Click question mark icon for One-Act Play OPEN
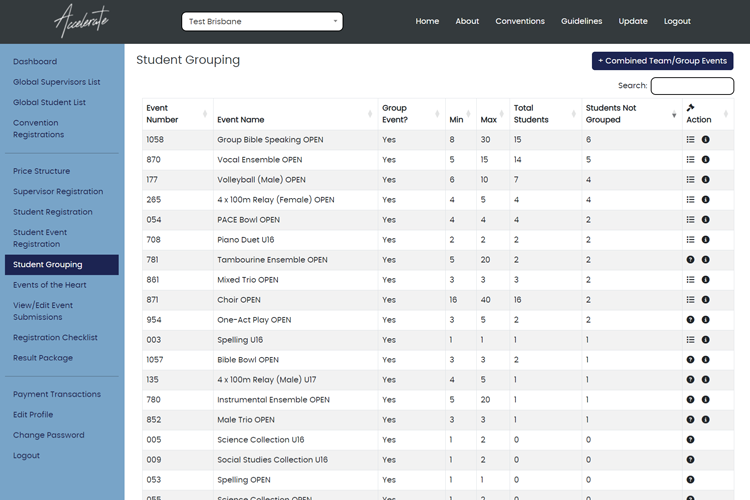750x500 pixels. point(690,320)
